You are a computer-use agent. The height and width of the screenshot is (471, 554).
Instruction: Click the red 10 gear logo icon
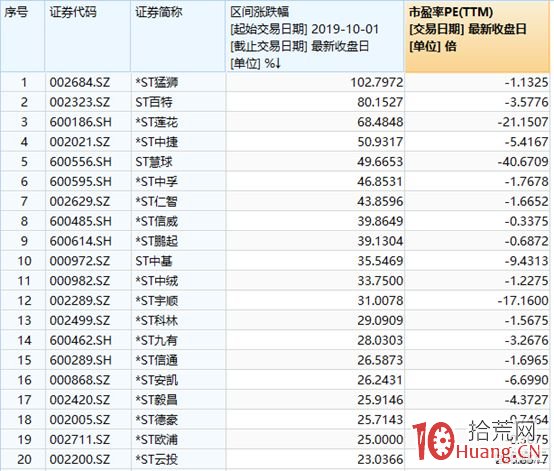(434, 441)
